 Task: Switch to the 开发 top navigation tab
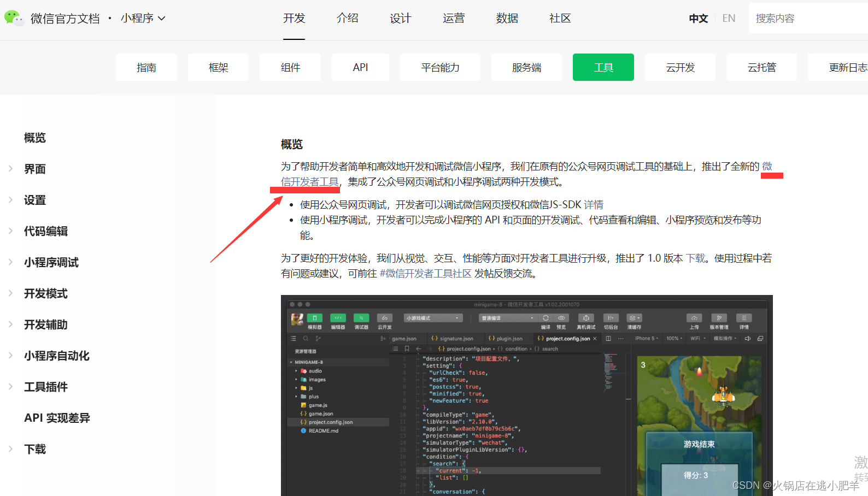pyautogui.click(x=294, y=18)
